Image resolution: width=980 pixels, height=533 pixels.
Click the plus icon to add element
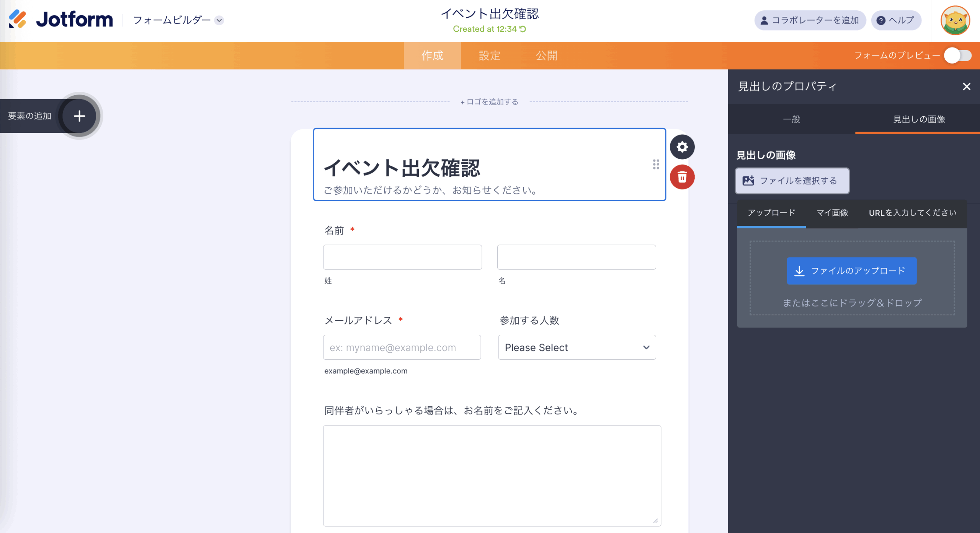79,116
